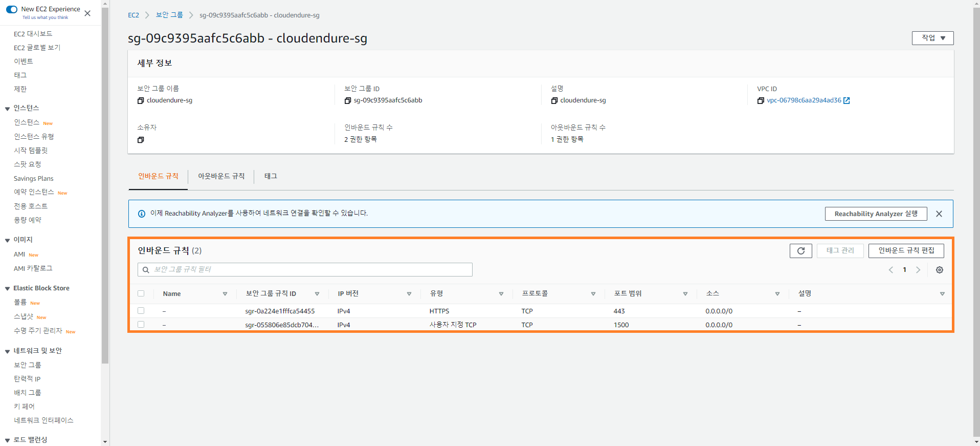Sort by IP 버전 column
The width and height of the screenshot is (980, 446).
(409, 294)
